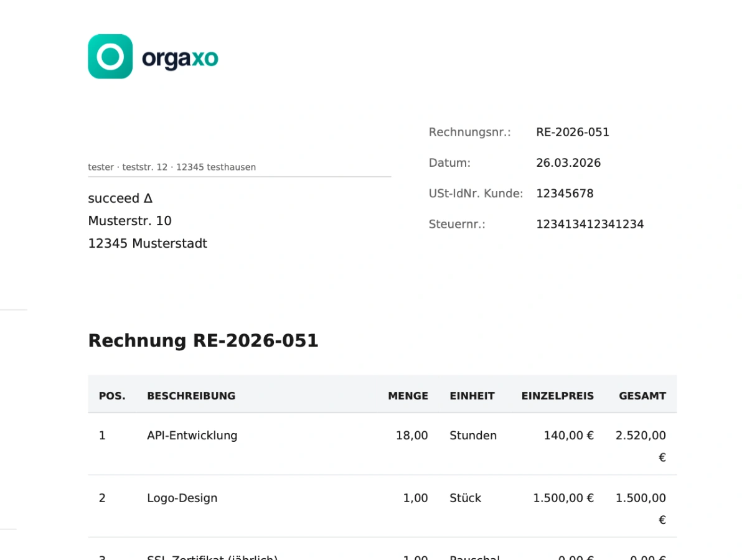
Task: Click the 'POS.' column header
Action: [x=112, y=396]
